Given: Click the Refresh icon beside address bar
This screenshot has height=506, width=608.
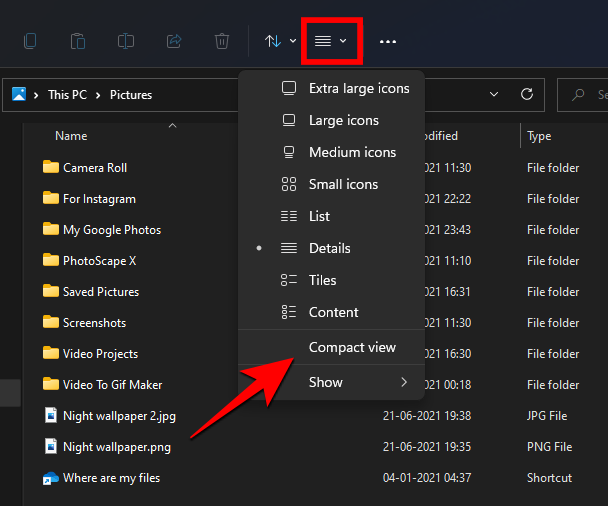Looking at the screenshot, I should pyautogui.click(x=527, y=95).
